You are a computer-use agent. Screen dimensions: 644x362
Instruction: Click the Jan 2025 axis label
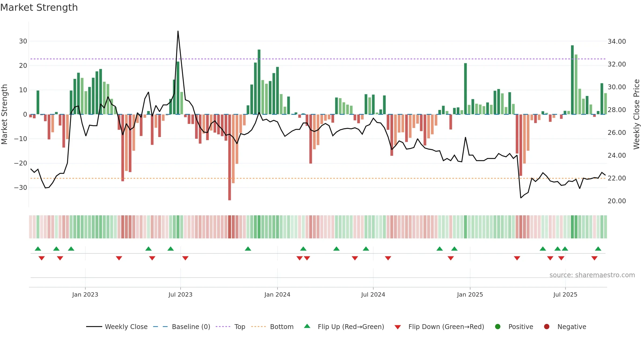click(x=470, y=295)
